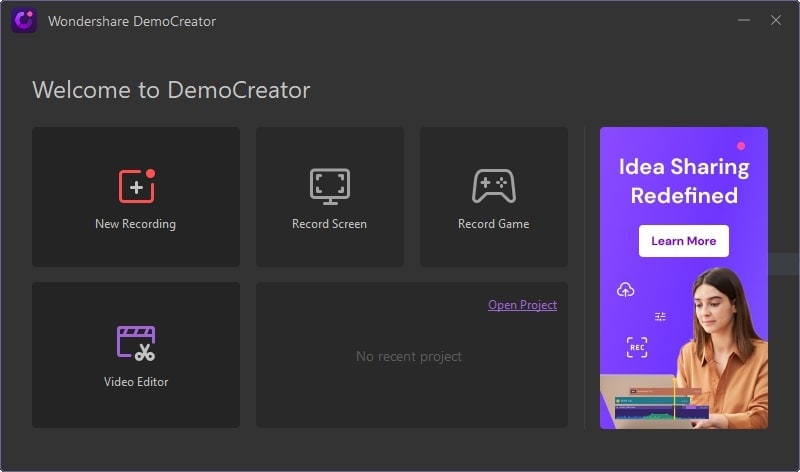Click the 'No recent project' text
The image size is (800, 472).
click(409, 356)
